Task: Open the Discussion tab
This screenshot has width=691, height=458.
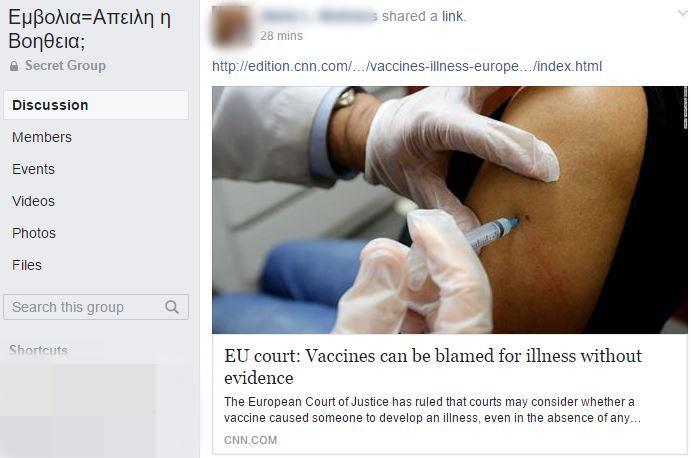Action: click(96, 105)
